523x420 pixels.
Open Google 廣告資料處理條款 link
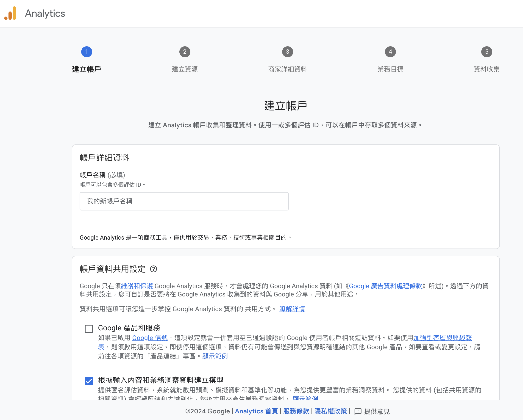tap(385, 286)
